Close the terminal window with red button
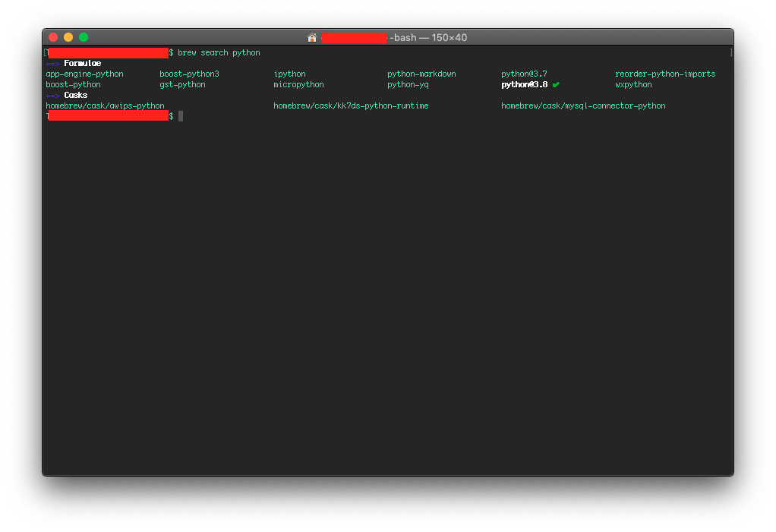 53,37
